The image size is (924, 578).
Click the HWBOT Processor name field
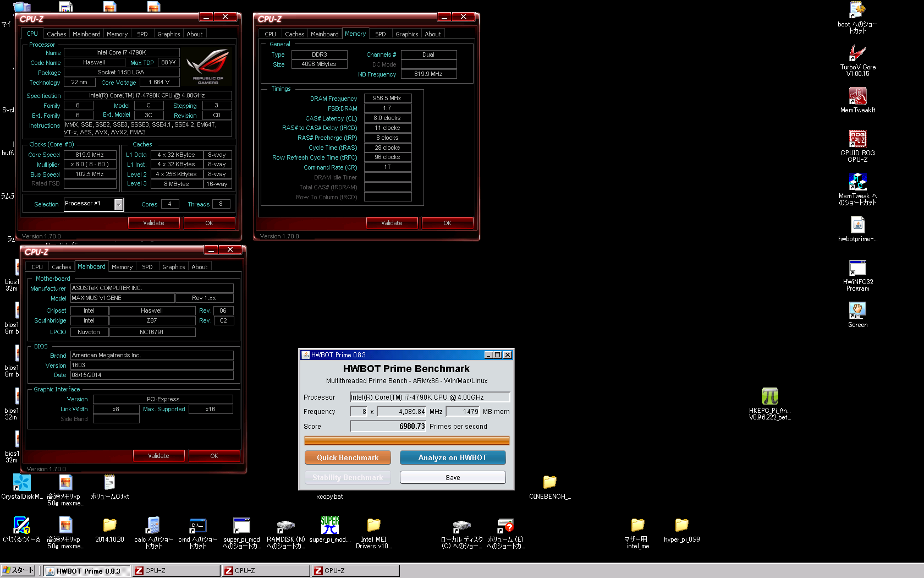pyautogui.click(x=430, y=397)
